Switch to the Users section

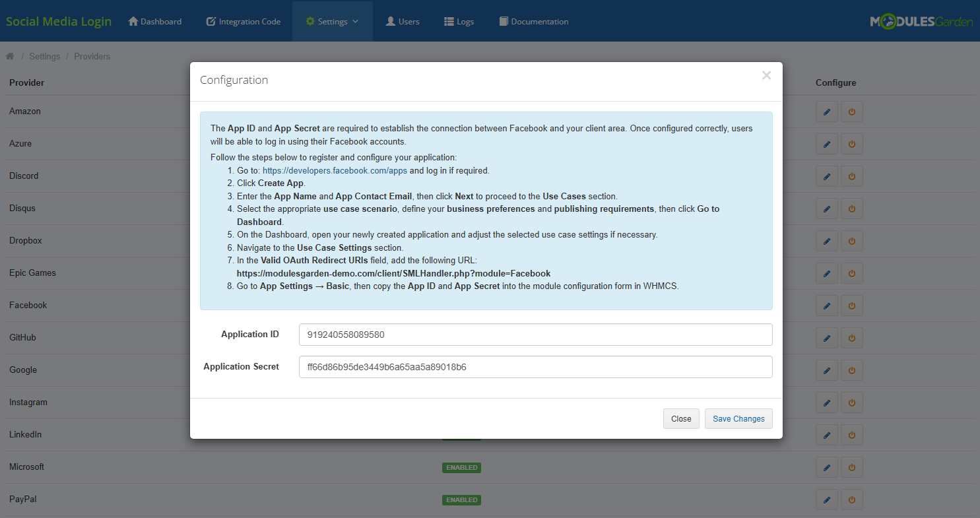(x=402, y=20)
